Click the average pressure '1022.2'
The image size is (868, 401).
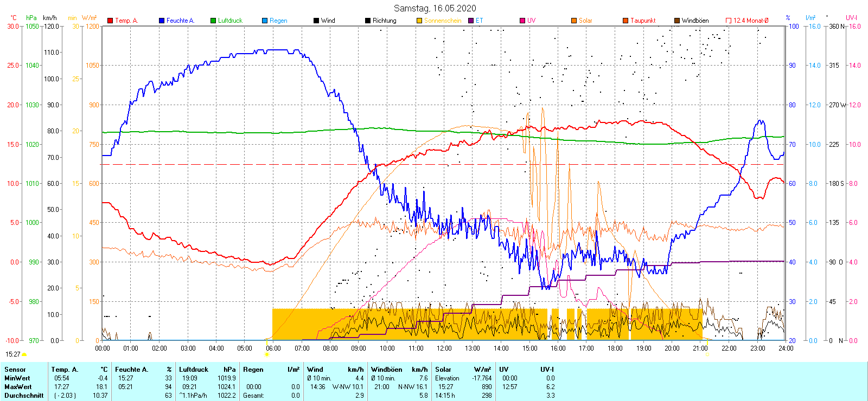tap(227, 396)
